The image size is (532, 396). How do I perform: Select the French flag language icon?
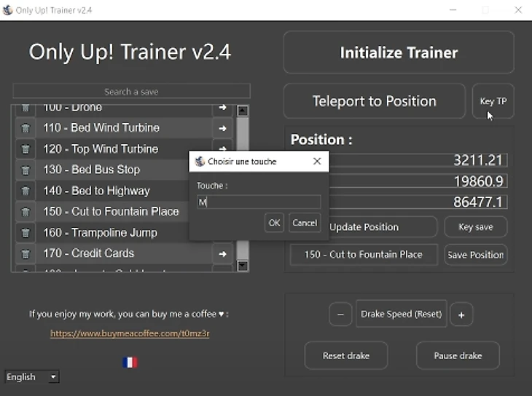130,362
